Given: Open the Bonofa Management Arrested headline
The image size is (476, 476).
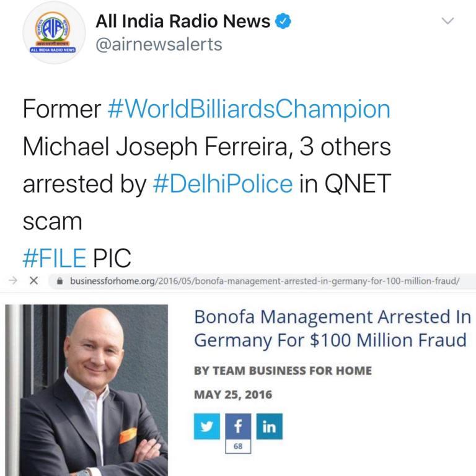Looking at the screenshot, I should point(332,328).
